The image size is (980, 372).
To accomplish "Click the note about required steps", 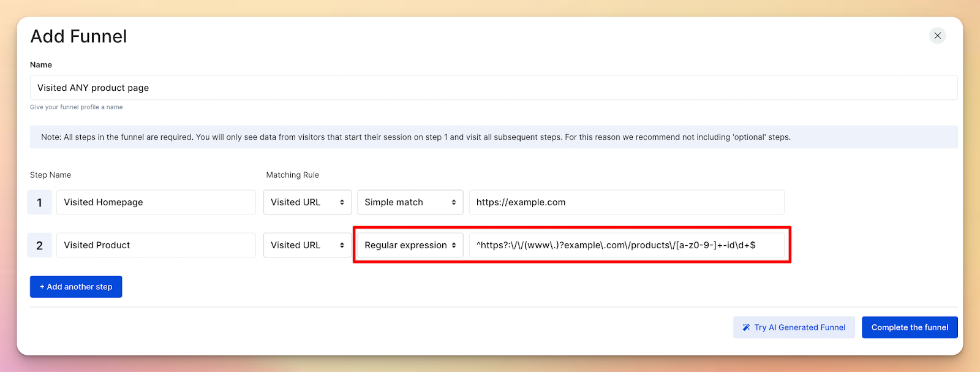I will tap(415, 137).
